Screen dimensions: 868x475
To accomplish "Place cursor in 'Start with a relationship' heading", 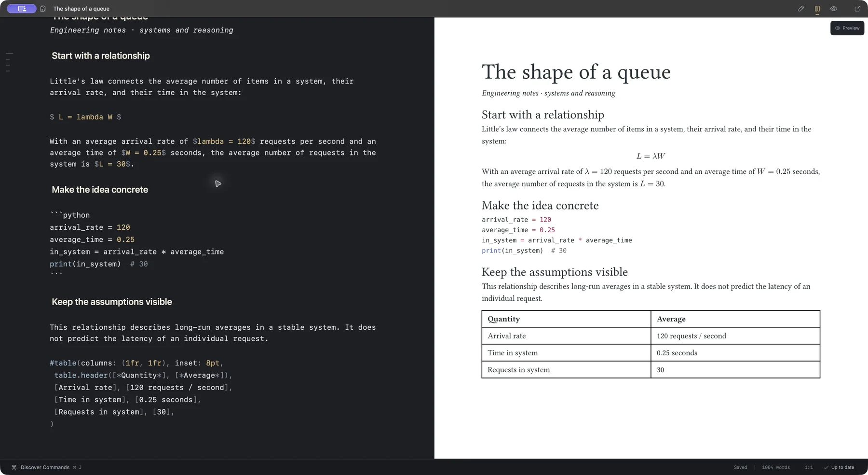I will point(101,56).
